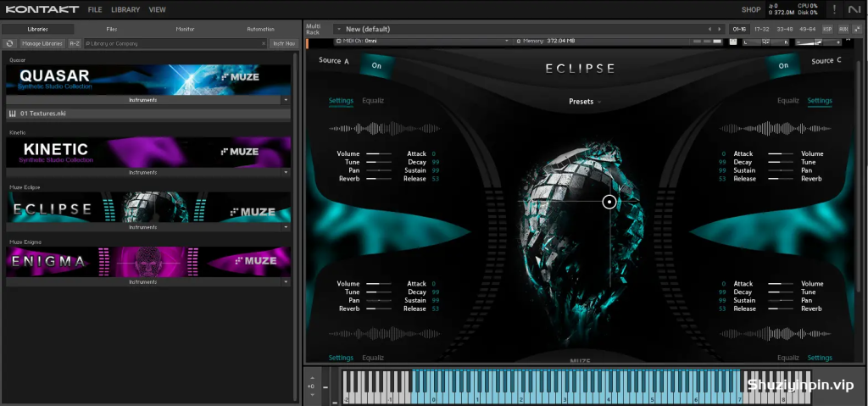Refresh the libraries list with the reload icon

pos(9,43)
